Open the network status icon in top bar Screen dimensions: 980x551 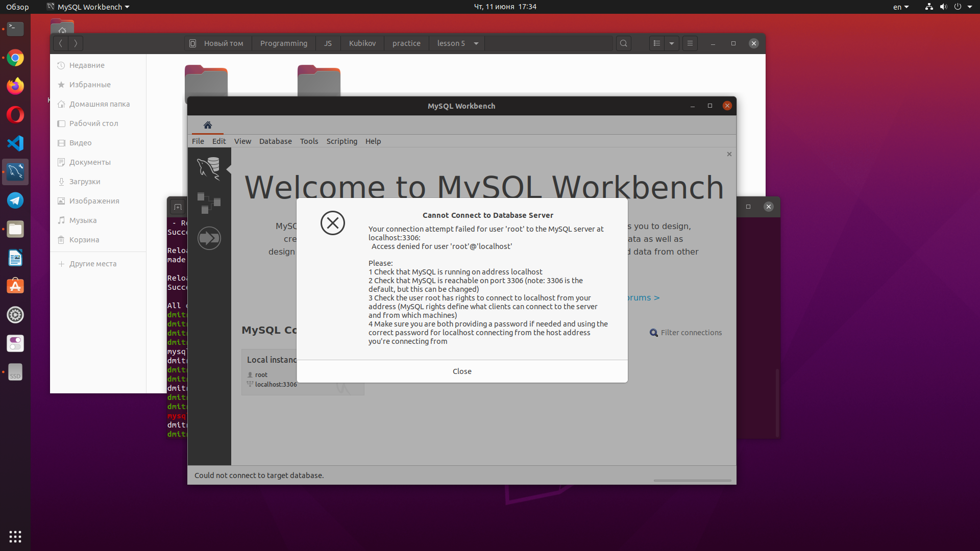(x=929, y=7)
